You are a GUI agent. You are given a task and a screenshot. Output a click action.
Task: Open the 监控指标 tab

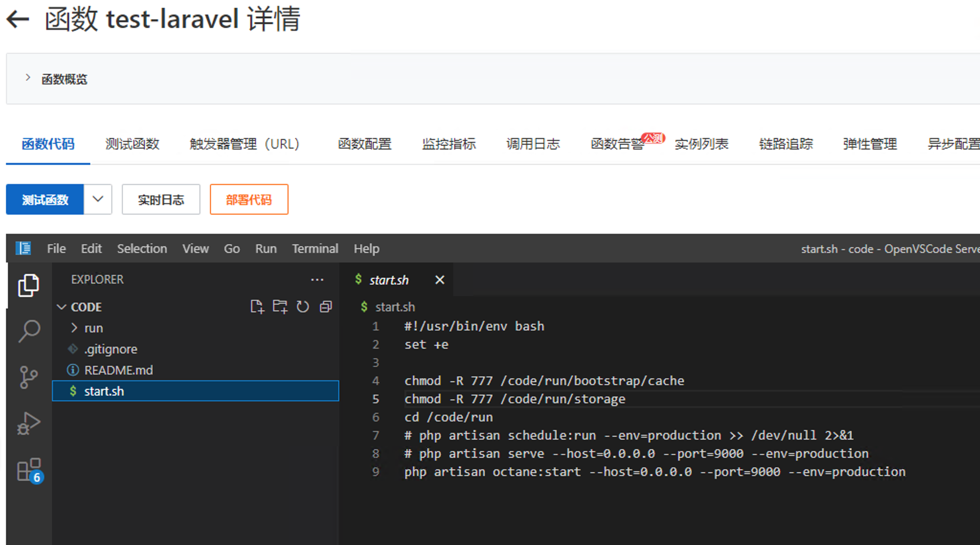[x=449, y=144]
